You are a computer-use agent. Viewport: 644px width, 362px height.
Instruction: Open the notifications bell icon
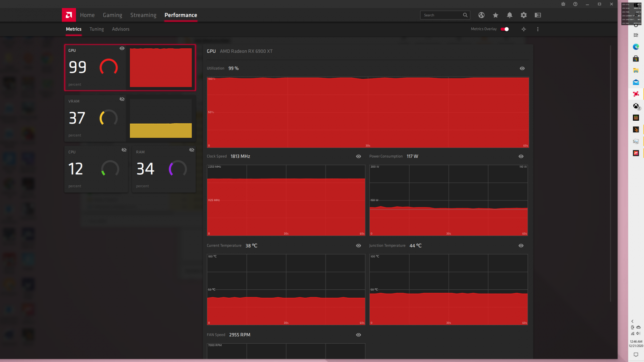(x=509, y=15)
